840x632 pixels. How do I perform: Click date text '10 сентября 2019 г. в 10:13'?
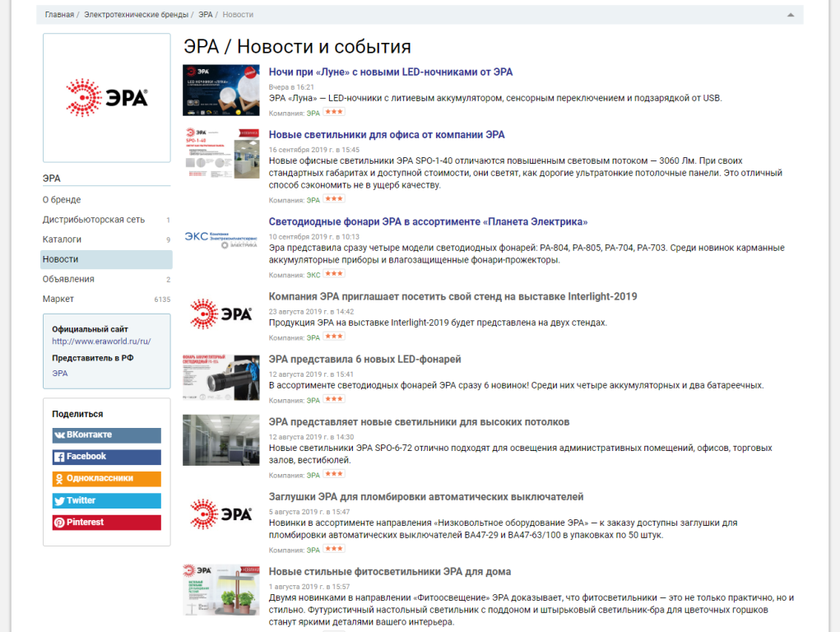pos(314,237)
